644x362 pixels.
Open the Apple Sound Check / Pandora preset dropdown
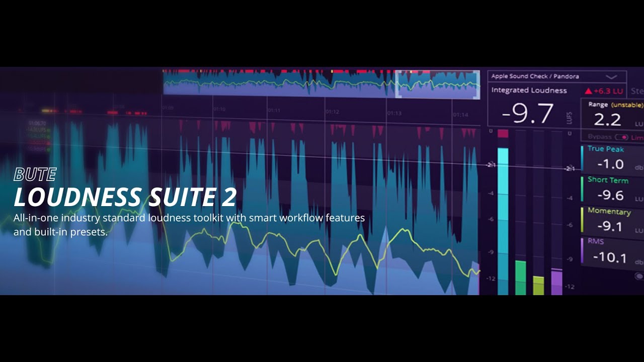pos(557,77)
